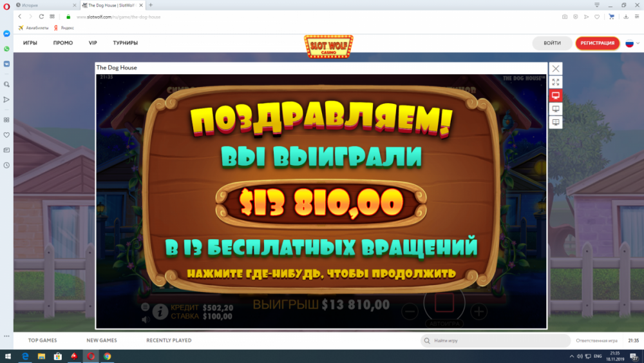Open history clock in sidebar
Viewport: 644px width, 363px height.
(x=6, y=165)
